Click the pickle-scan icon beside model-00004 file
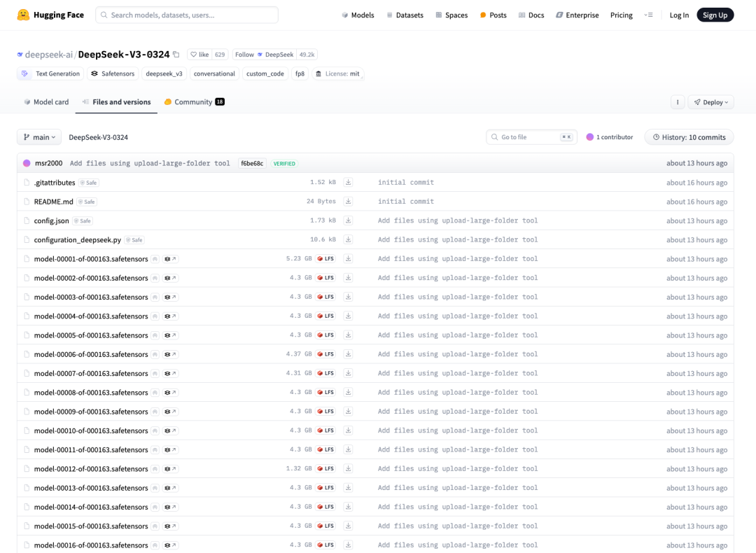 [x=155, y=316]
